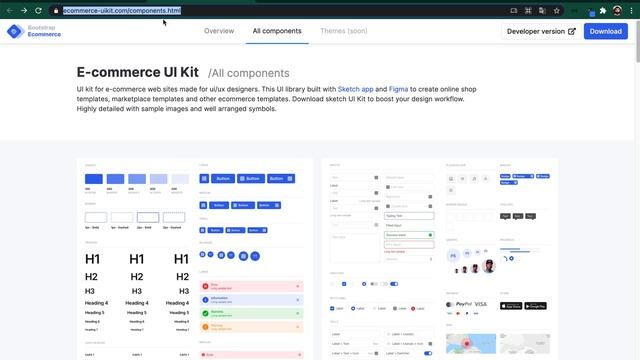Image resolution: width=640 pixels, height=360 pixels.
Task: Toggle the blue checked checkbox without a label
Action: coord(344,284)
